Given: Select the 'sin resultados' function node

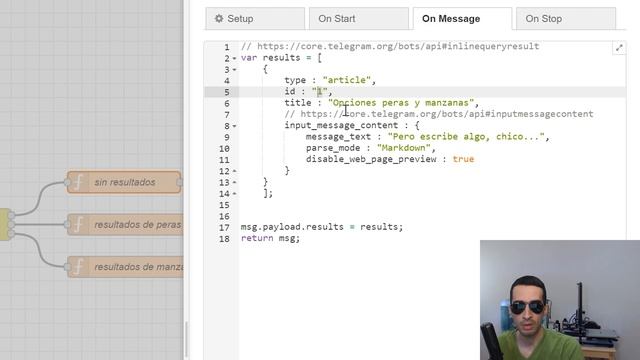Looking at the screenshot, I should click(124, 182).
